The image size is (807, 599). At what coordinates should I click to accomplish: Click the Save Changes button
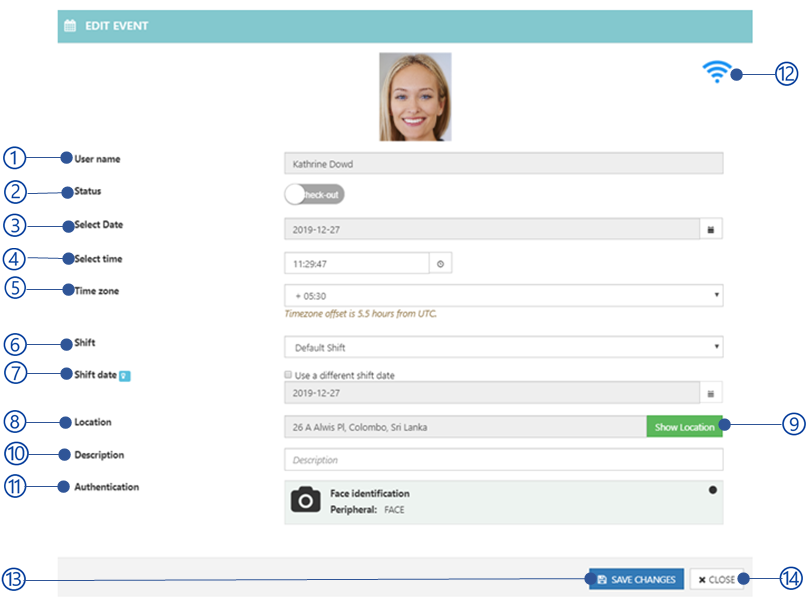[x=636, y=579]
